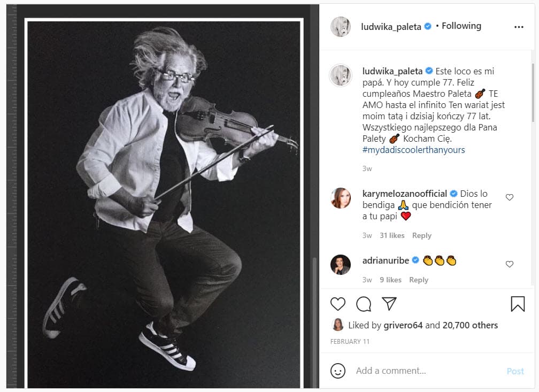Save the post with the bookmark icon
Screen dimensions: 539x392
518,304
